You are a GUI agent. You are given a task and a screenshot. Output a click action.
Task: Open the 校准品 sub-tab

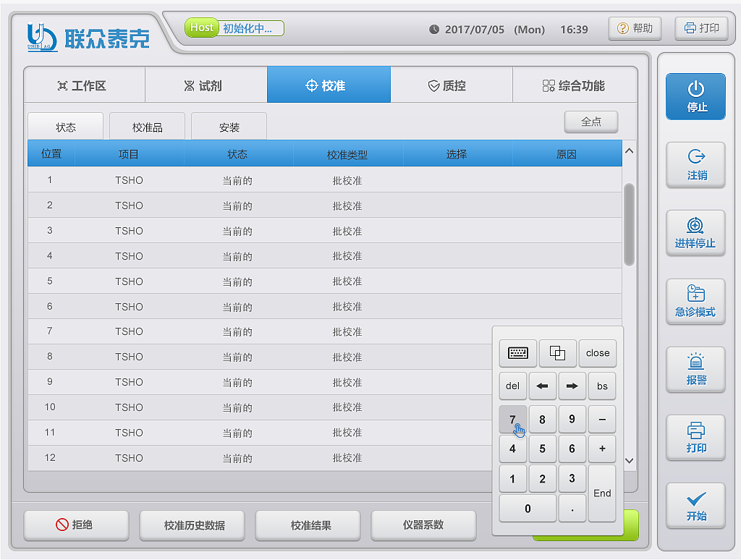[146, 126]
